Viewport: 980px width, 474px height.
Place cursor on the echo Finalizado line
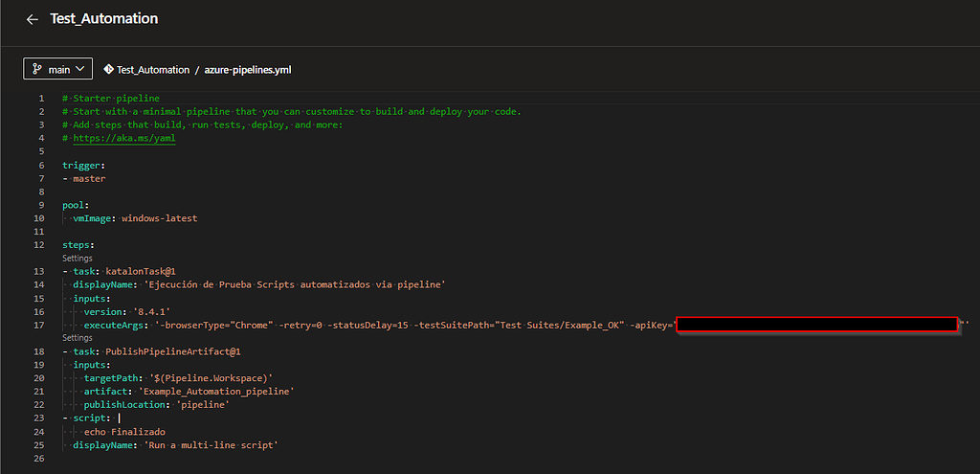[x=124, y=432]
